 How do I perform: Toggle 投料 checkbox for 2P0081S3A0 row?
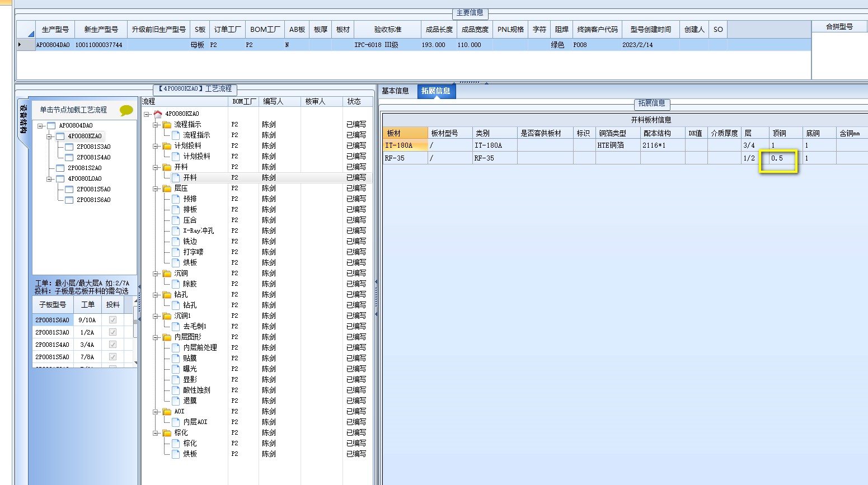point(112,332)
